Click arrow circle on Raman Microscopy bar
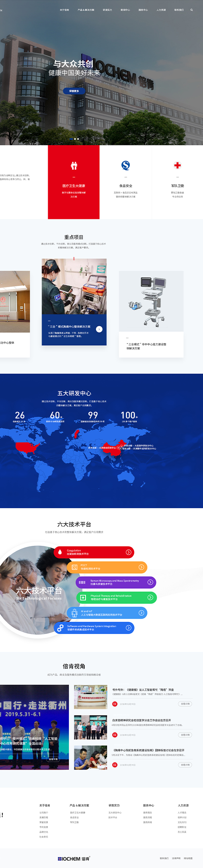This screenshot has height=868, width=203. point(150,582)
